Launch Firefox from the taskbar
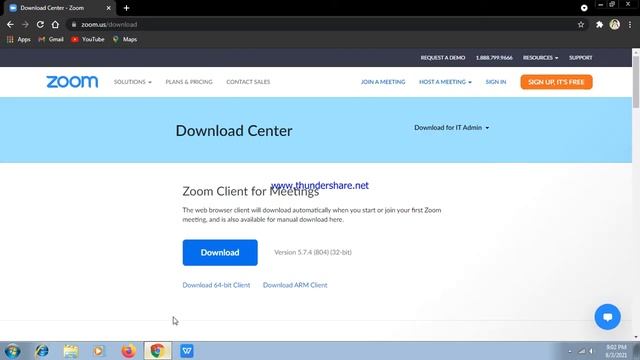This screenshot has width=640, height=360. 128,351
